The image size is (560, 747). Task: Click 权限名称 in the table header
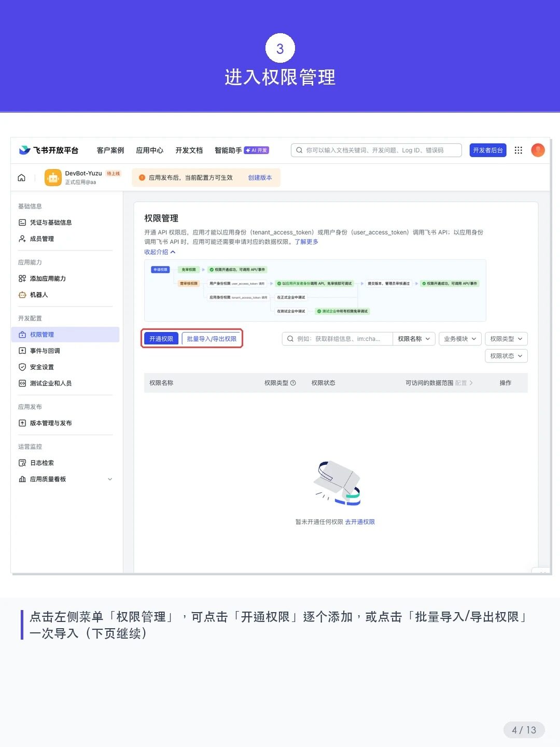[x=161, y=383]
